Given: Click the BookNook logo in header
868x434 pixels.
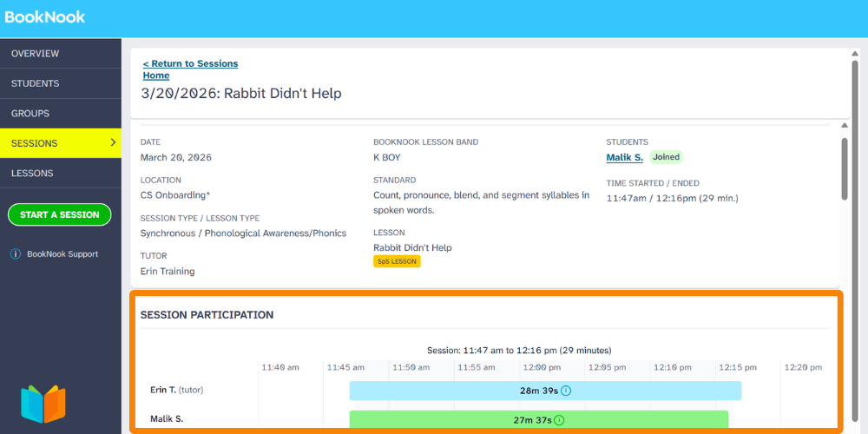Looking at the screenshot, I should click(x=45, y=16).
